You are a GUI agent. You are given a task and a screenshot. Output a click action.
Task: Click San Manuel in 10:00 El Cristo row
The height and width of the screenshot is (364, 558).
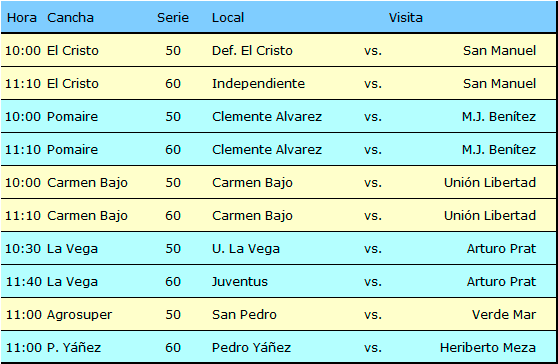coord(499,51)
